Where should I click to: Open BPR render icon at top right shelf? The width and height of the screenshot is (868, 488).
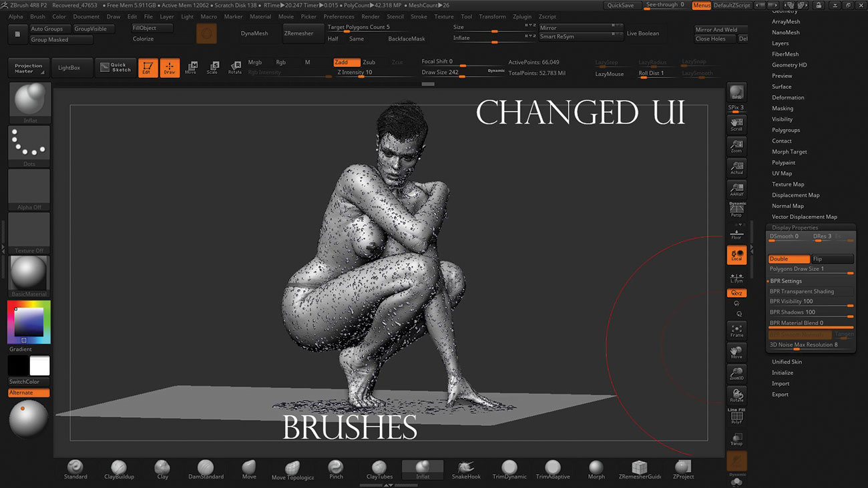(x=736, y=92)
